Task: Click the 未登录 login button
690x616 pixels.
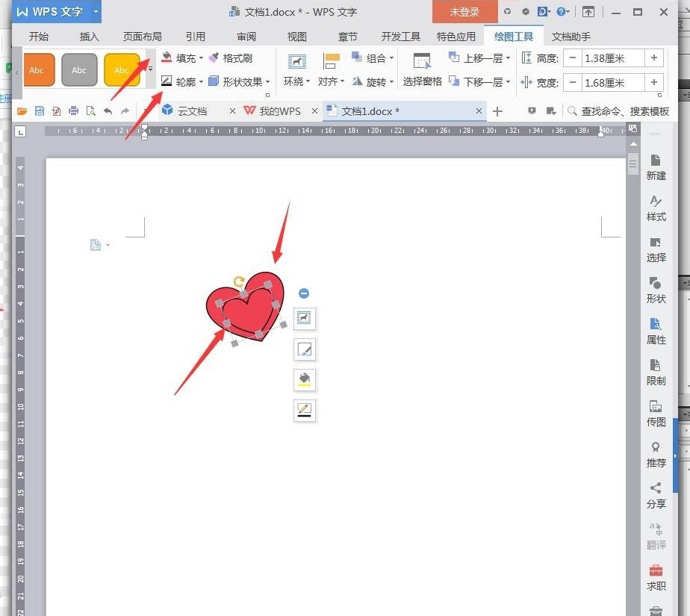Action: (x=464, y=12)
